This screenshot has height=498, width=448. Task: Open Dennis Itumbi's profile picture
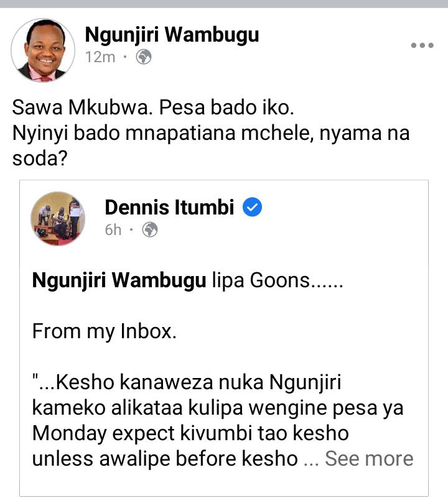tap(58, 218)
